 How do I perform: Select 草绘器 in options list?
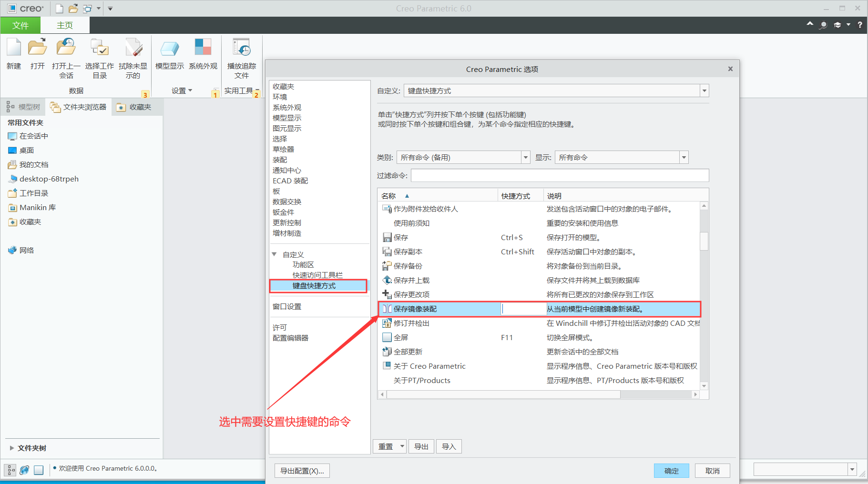point(283,149)
